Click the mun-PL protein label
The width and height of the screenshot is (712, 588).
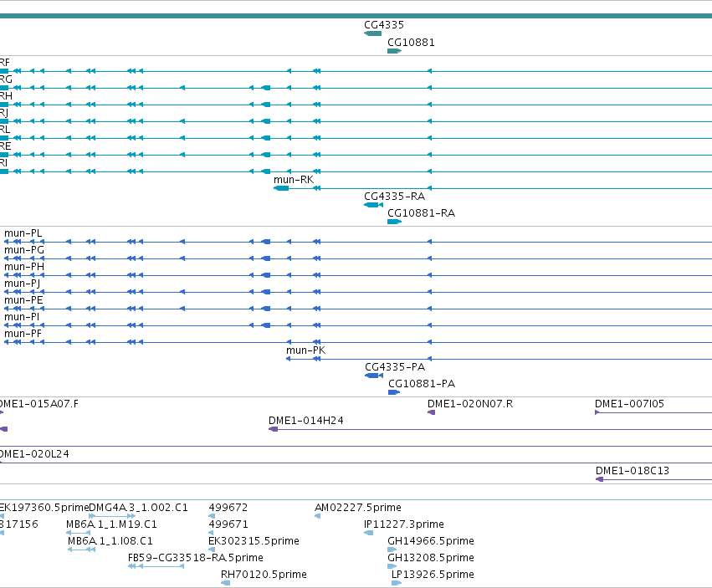coord(23,233)
